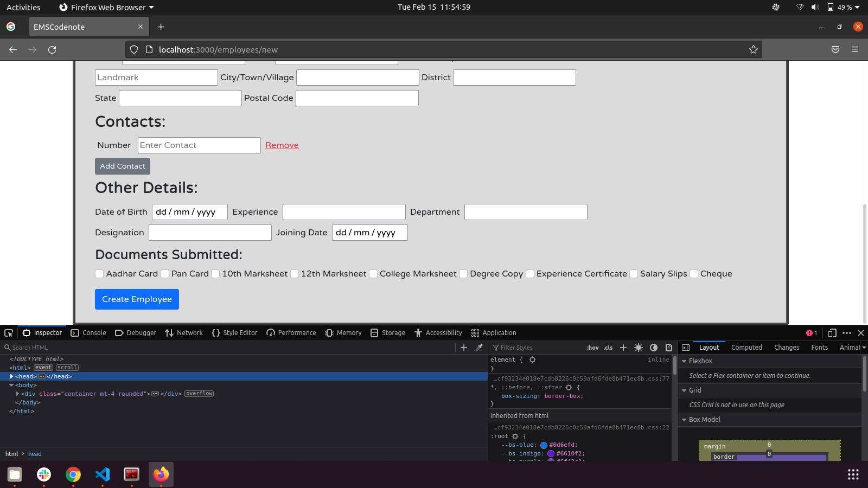Viewport: 868px width, 488px height.
Task: Bookmark this page with star icon
Action: coord(754,49)
